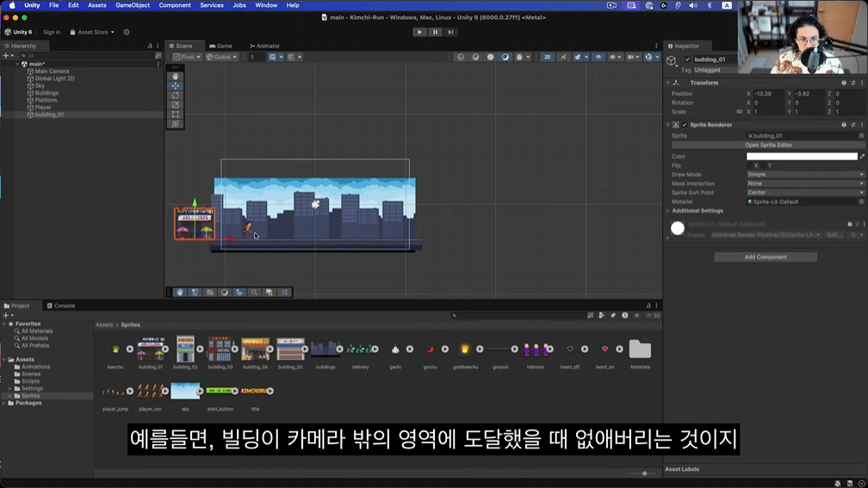This screenshot has height=488, width=868.
Task: Collapse the main scene in Hierarchy
Action: (x=17, y=65)
